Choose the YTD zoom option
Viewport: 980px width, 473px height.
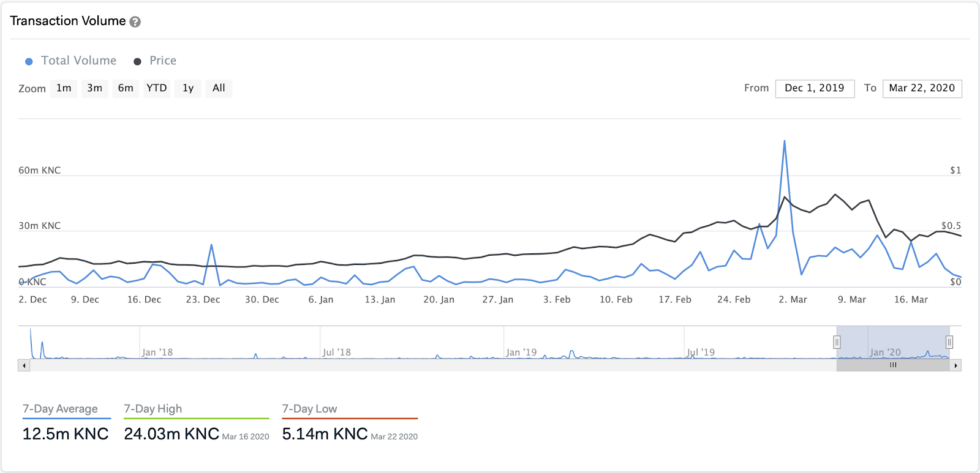pos(157,88)
